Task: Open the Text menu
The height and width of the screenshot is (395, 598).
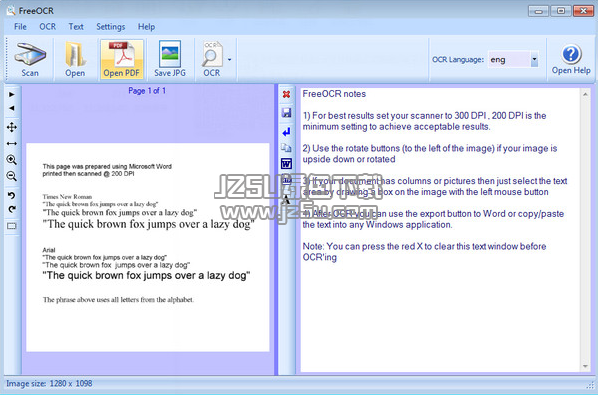Action: pyautogui.click(x=76, y=27)
